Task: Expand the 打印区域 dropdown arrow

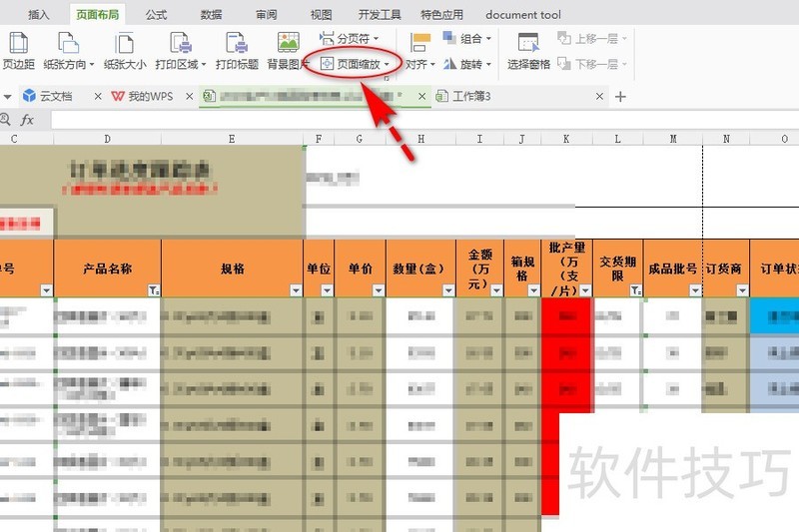Action: (x=204, y=64)
